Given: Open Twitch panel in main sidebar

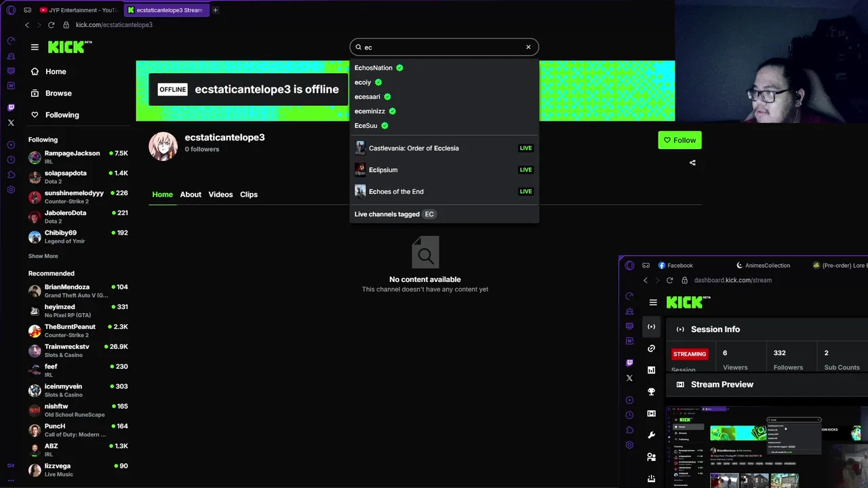Looking at the screenshot, I should [11, 108].
